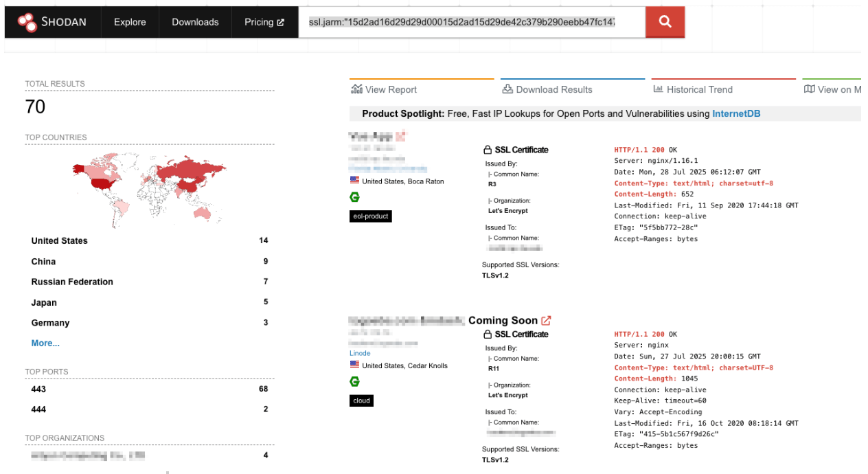The width and height of the screenshot is (868, 474).
Task: Click the padlock icon of R3 certificate
Action: tap(488, 150)
